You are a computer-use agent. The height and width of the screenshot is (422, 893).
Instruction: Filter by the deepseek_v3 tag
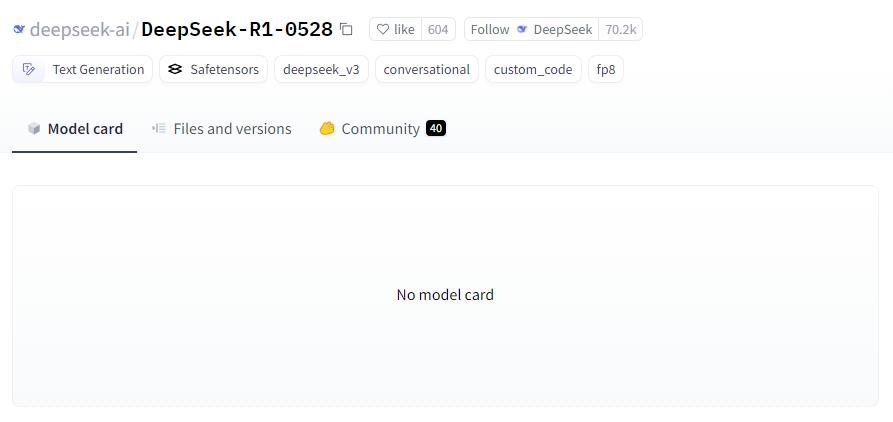pos(321,69)
